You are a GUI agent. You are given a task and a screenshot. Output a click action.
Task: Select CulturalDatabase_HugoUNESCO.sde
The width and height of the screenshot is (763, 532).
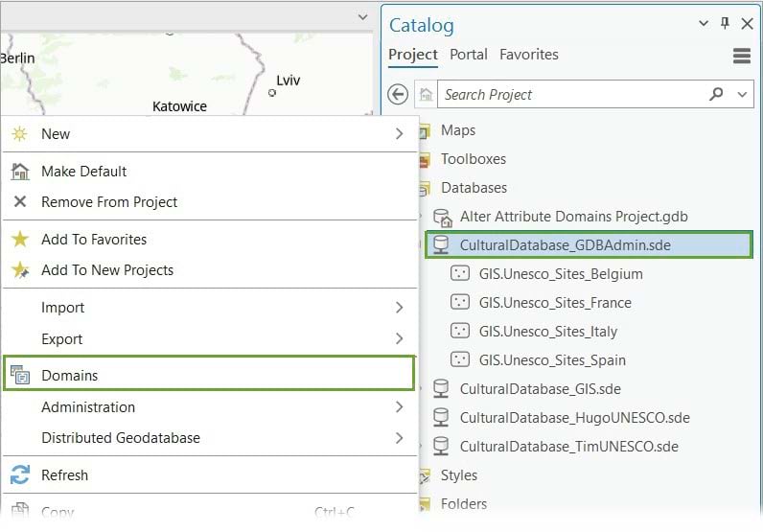[x=575, y=418]
